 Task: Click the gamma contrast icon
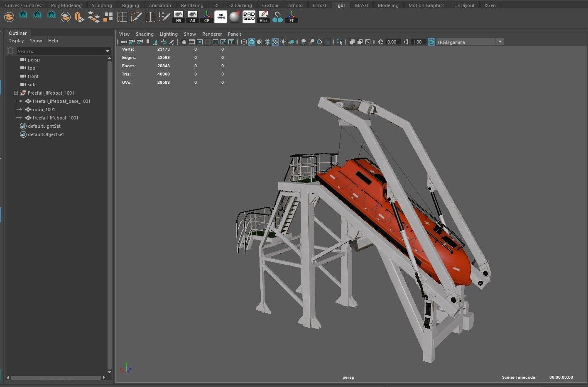tap(406, 42)
